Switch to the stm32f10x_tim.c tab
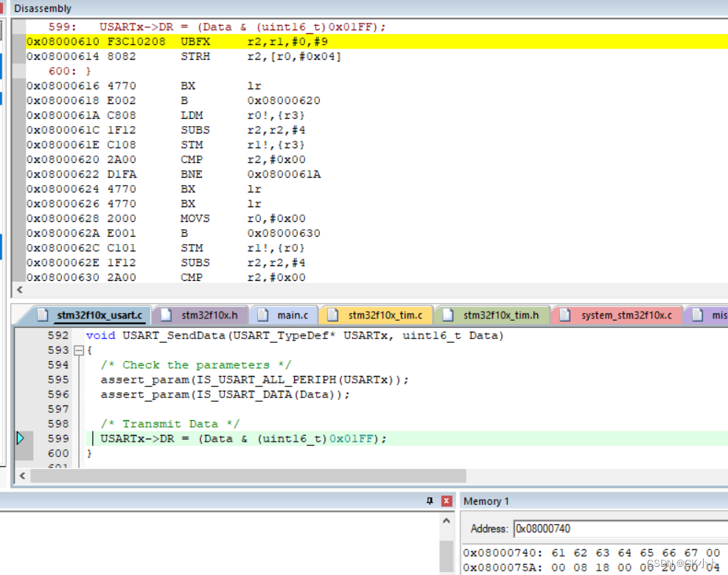The width and height of the screenshot is (728, 575). click(376, 316)
